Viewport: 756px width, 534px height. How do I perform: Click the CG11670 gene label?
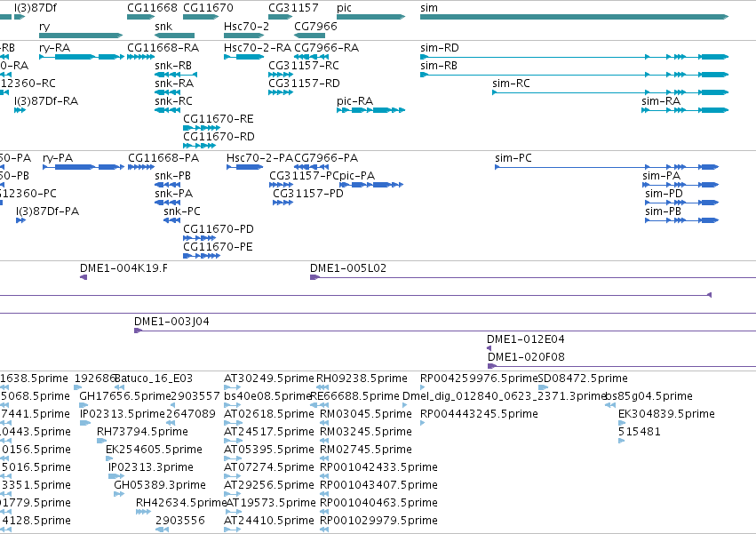tap(208, 8)
